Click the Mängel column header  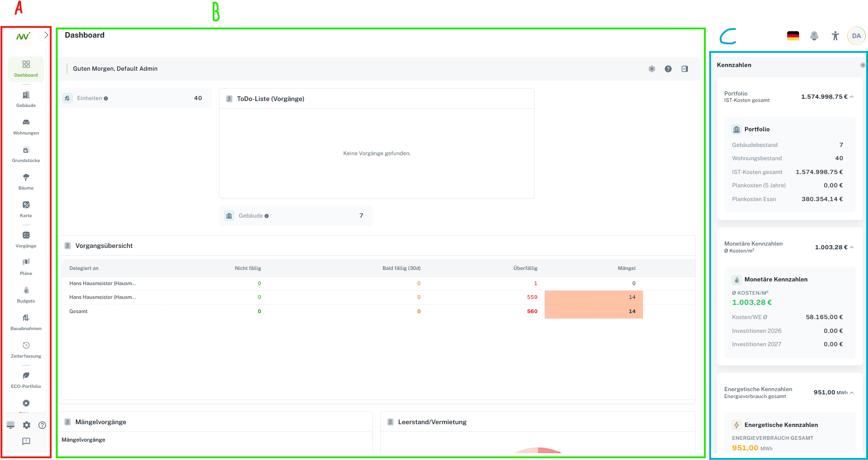(627, 268)
